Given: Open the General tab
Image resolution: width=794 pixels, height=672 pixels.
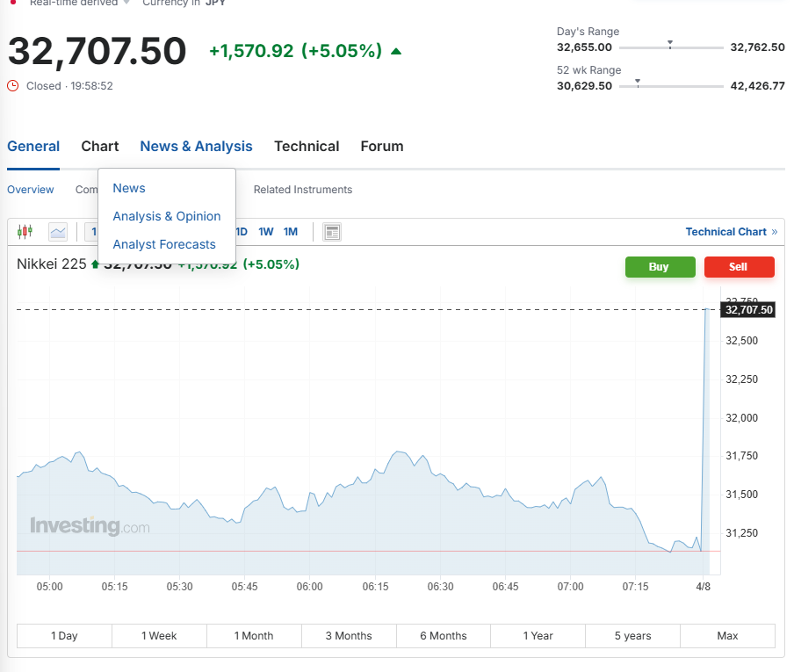Looking at the screenshot, I should point(33,147).
